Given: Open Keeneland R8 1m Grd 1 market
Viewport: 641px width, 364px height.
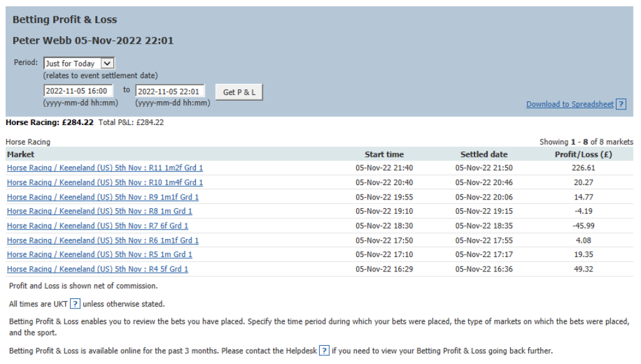Looking at the screenshot, I should [100, 211].
